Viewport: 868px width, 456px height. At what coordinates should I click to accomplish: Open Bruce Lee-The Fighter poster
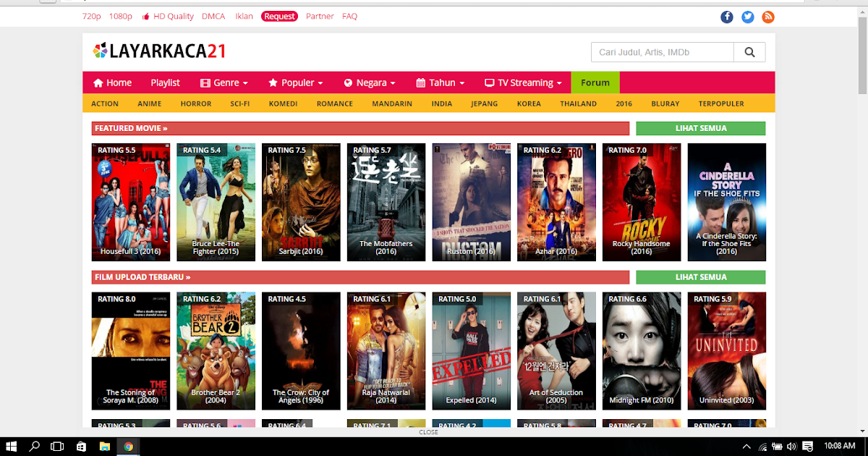(x=216, y=202)
